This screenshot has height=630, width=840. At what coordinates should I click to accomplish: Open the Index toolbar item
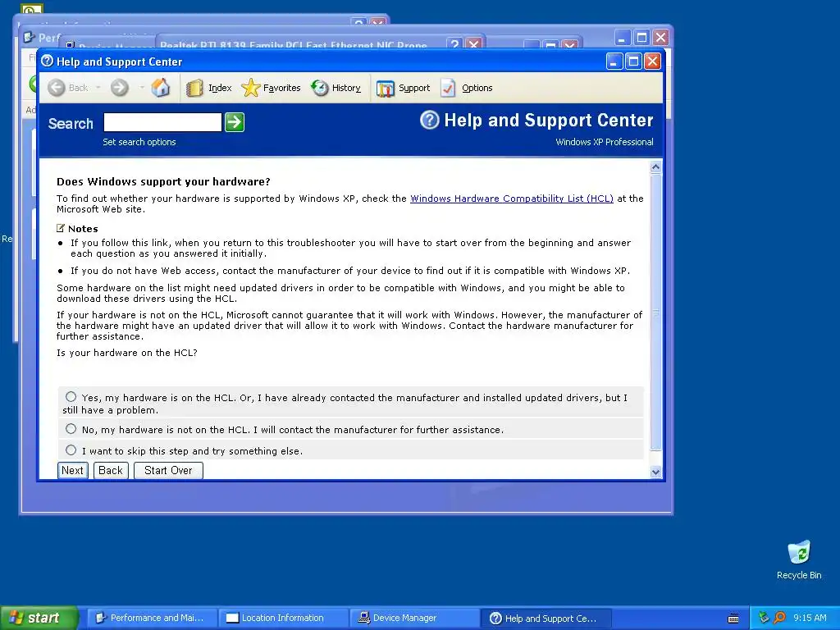(x=209, y=88)
